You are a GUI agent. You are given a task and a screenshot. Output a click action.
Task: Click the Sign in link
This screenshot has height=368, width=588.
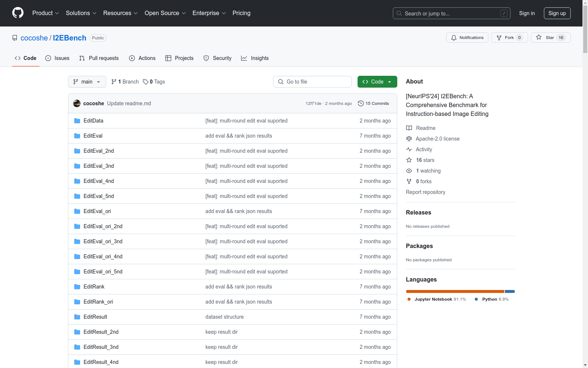tap(527, 13)
